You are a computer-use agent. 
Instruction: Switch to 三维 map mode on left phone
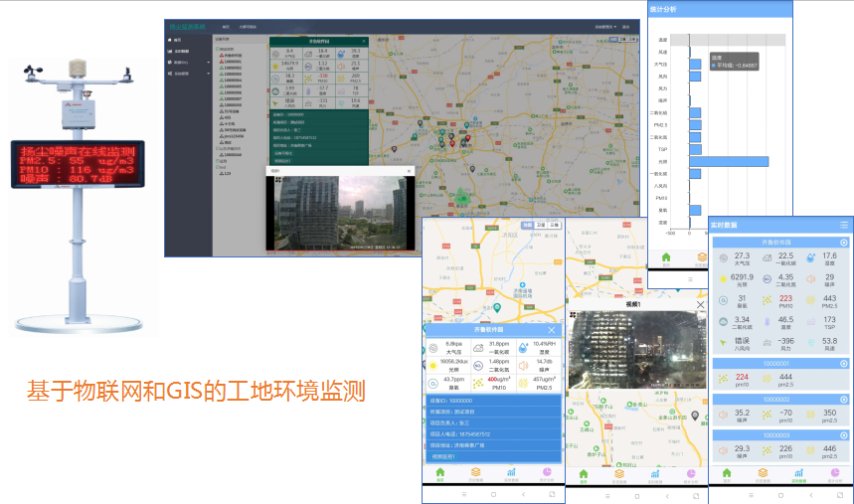coord(554,225)
